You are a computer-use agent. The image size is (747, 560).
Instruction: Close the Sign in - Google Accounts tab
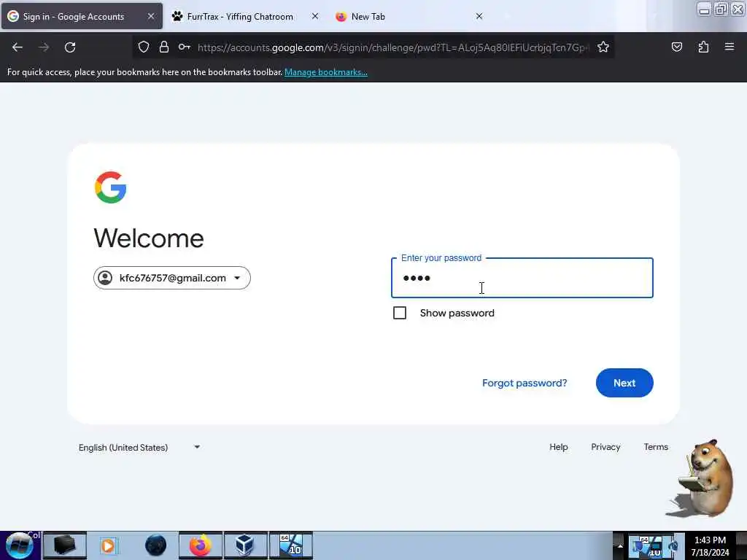[151, 16]
